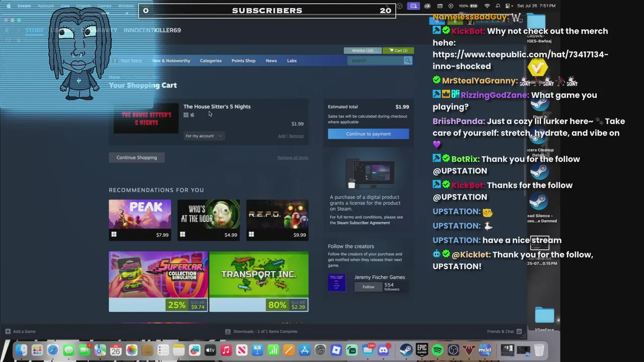Viewport: 644px width, 362px height.
Task: Open Notes app in dock
Action: tap(179, 350)
